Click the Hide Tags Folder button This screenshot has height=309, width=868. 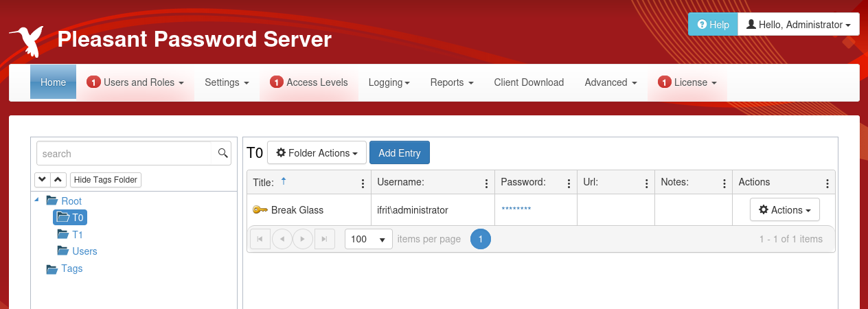pyautogui.click(x=106, y=180)
